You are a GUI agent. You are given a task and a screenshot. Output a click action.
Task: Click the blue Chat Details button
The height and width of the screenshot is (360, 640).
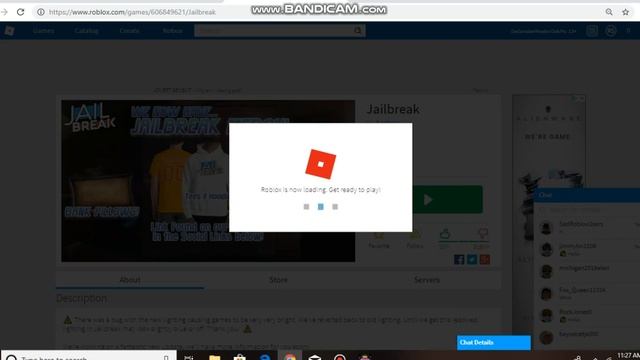point(494,342)
